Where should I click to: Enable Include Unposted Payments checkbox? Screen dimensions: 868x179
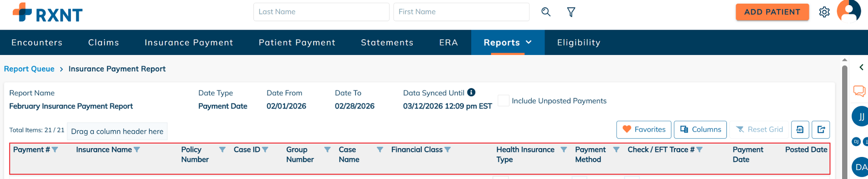click(503, 101)
